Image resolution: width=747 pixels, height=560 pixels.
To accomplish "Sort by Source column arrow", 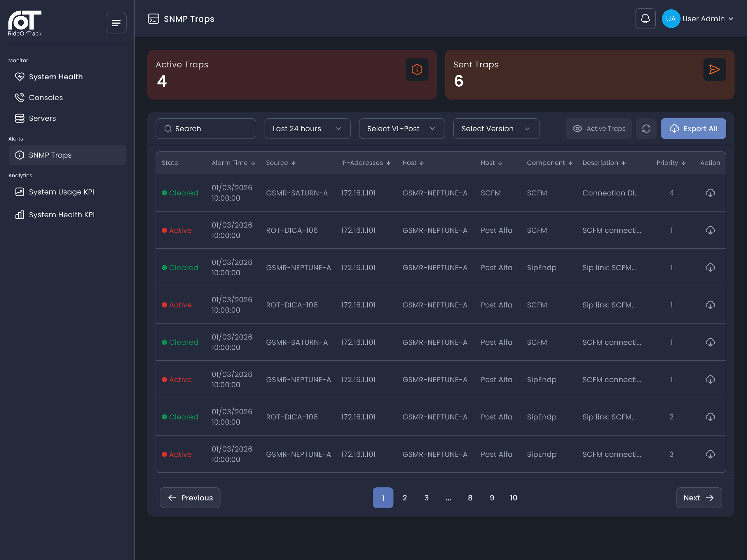I will [x=294, y=163].
